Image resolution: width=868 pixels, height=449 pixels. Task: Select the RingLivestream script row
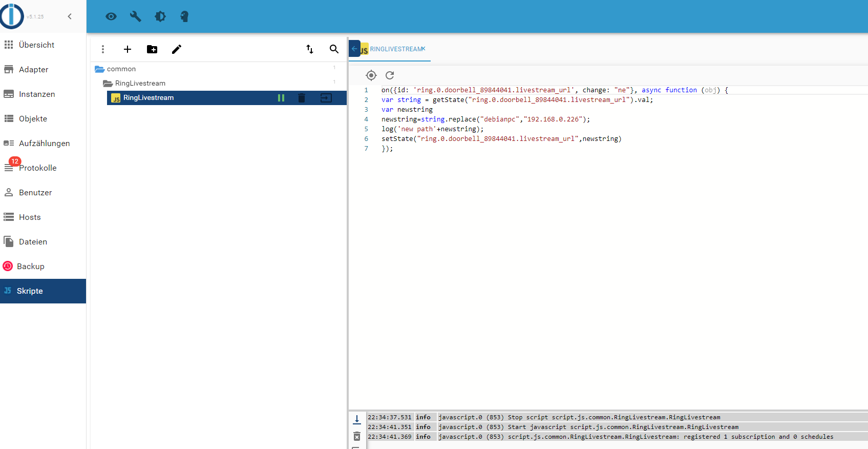[226, 98]
